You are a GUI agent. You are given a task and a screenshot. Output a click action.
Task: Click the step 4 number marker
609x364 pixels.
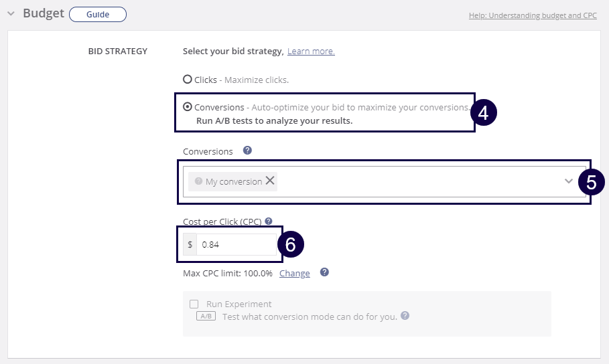pos(484,112)
